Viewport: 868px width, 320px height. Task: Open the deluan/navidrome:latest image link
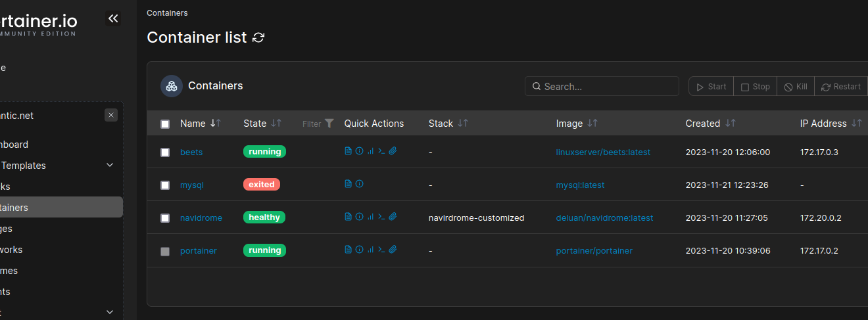[604, 217]
